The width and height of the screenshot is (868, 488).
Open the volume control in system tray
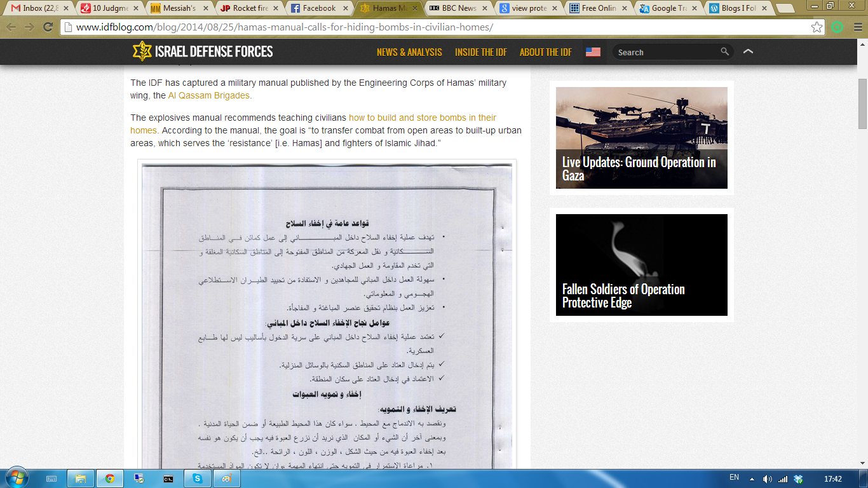(x=767, y=478)
